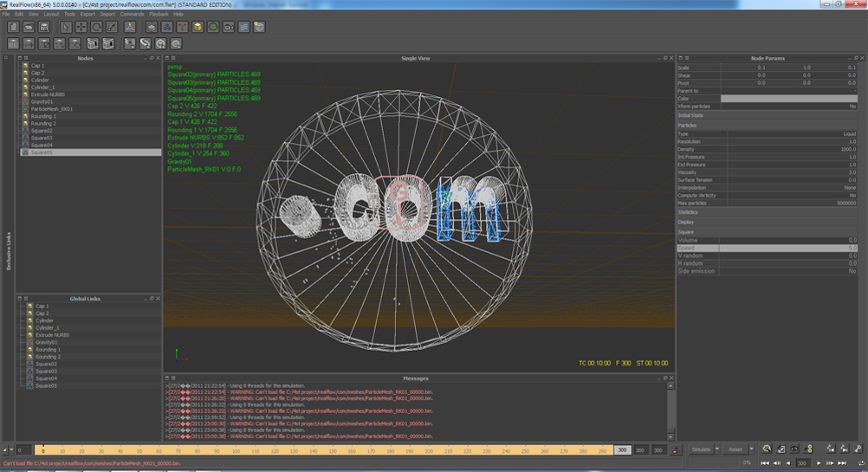
Task: Click the Open project folder icon
Action: click(29, 27)
